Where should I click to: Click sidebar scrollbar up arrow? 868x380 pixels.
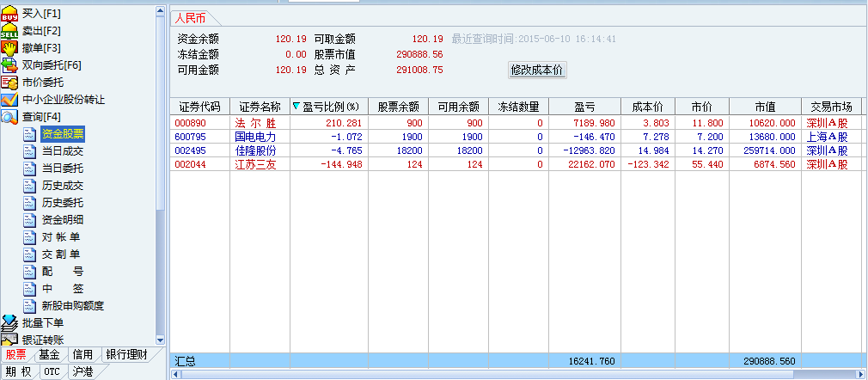click(x=160, y=10)
